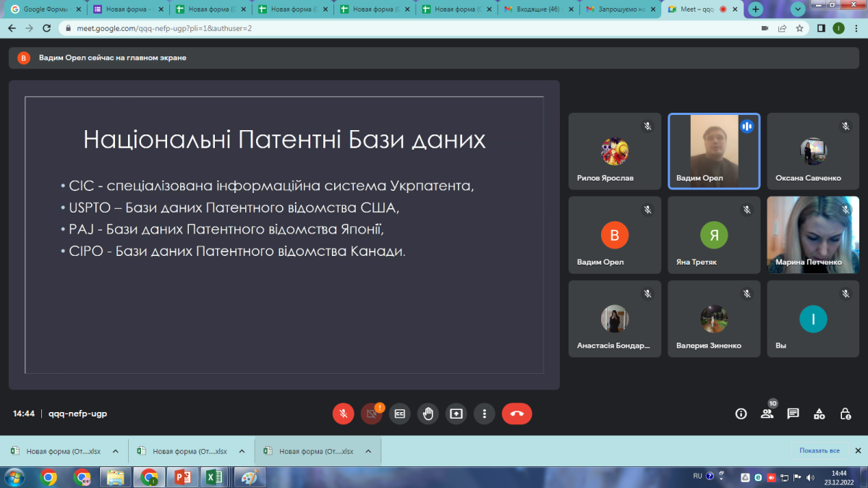Turn on the camera in the call controls
This screenshot has height=488, width=868.
point(371,414)
